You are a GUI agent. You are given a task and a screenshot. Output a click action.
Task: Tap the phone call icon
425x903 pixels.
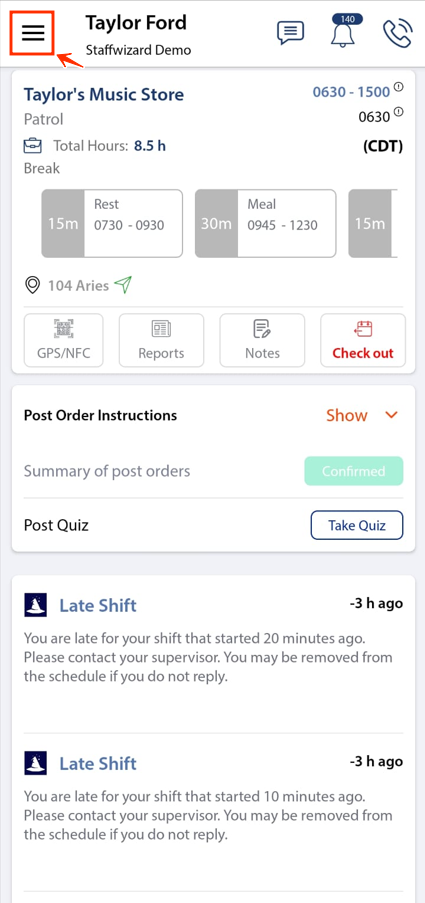(x=398, y=33)
